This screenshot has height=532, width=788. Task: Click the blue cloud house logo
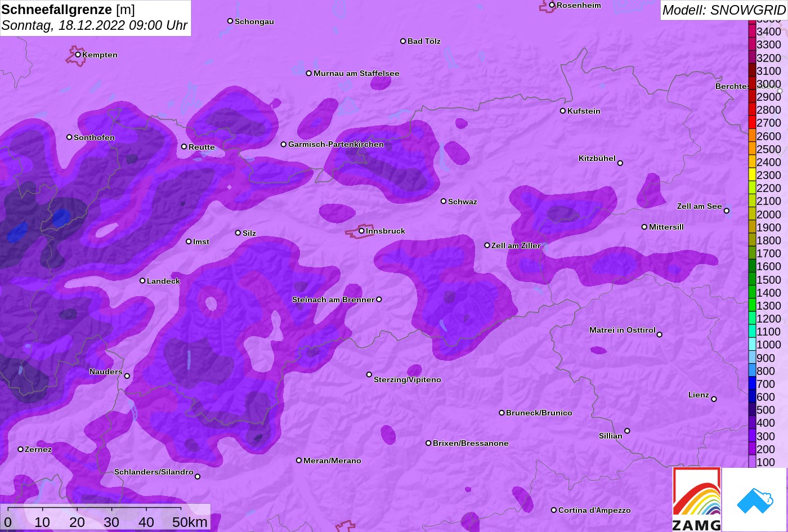tap(754, 500)
